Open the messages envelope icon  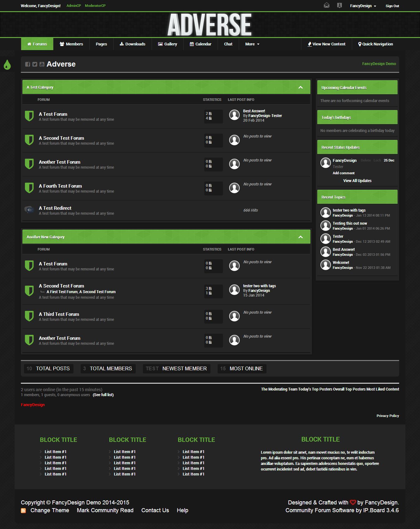pyautogui.click(x=326, y=5)
